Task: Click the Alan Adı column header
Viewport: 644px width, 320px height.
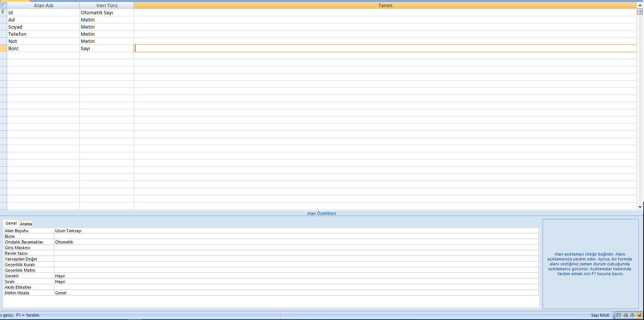Action: pyautogui.click(x=43, y=5)
